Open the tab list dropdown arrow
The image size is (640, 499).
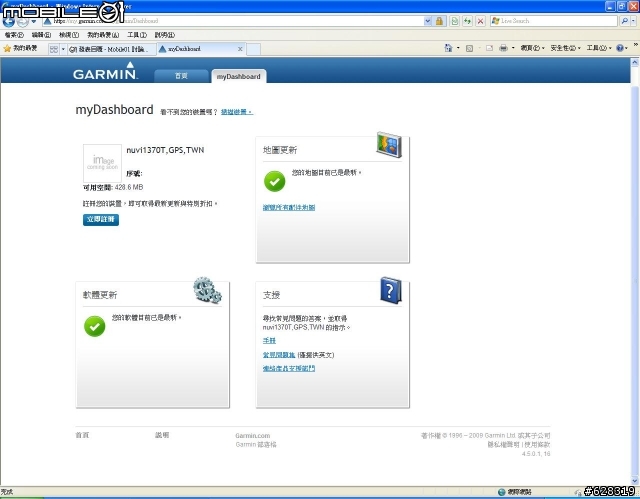click(x=63, y=49)
